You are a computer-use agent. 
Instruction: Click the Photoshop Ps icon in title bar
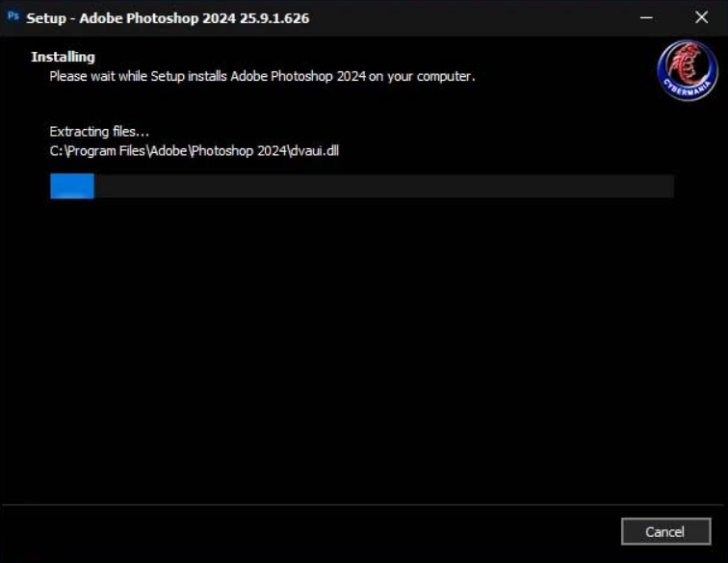point(13,17)
